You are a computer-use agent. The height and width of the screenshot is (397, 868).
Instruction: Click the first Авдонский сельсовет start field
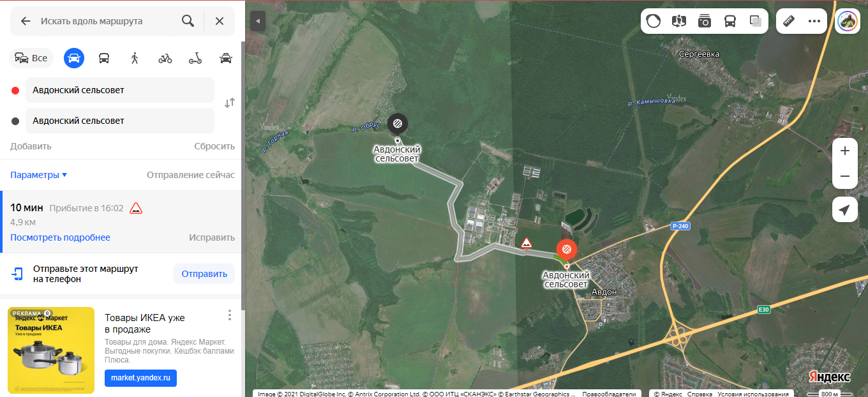120,90
